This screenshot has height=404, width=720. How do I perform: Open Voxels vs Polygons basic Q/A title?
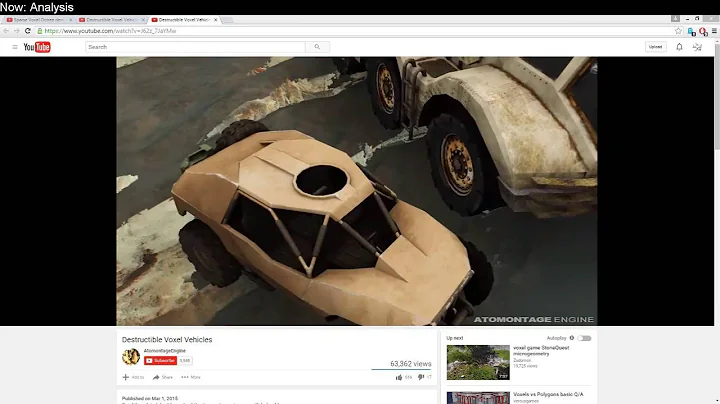tap(548, 394)
